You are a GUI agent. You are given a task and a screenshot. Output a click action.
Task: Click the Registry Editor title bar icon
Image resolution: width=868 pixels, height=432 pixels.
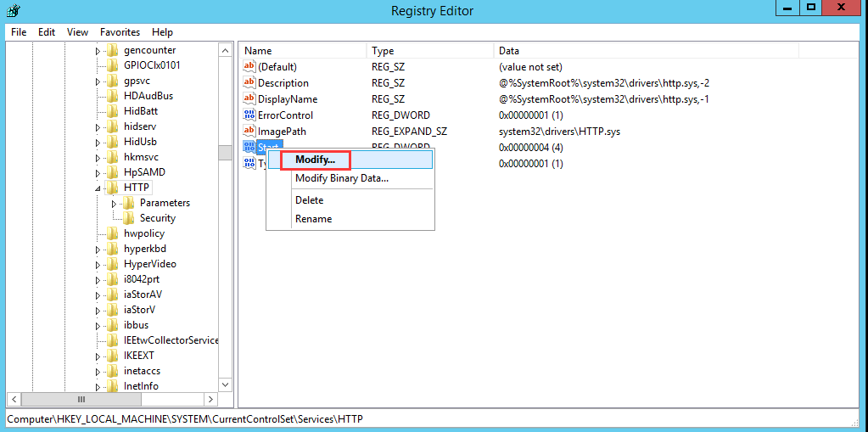[12, 10]
